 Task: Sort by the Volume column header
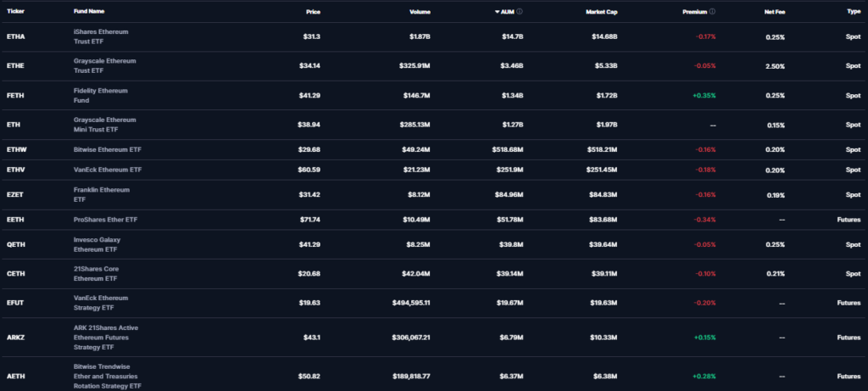click(x=420, y=12)
